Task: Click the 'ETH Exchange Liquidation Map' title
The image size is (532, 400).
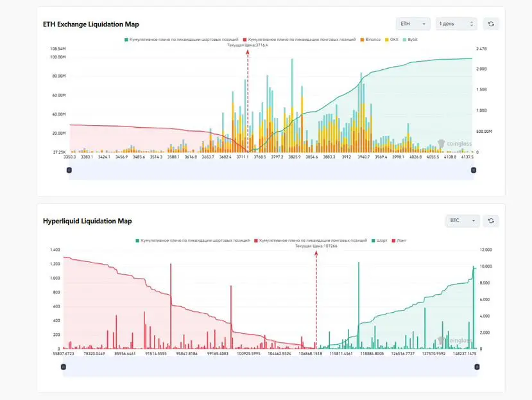Action: tap(91, 24)
